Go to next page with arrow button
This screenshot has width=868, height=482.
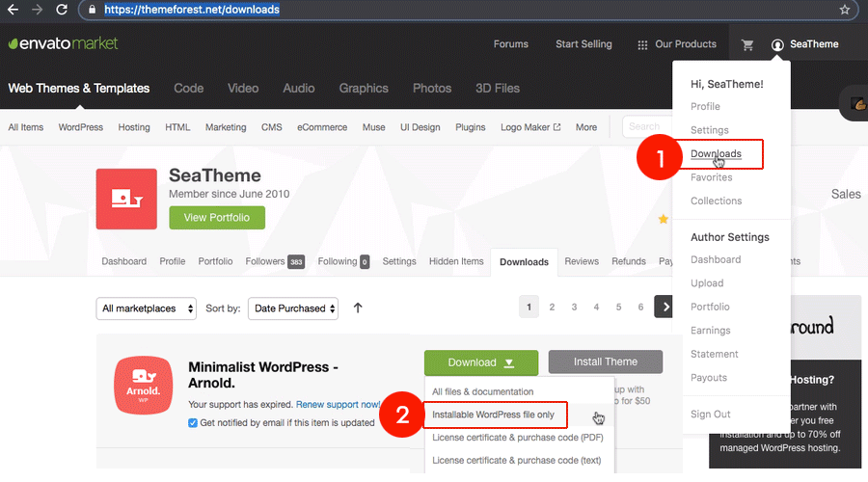click(664, 307)
